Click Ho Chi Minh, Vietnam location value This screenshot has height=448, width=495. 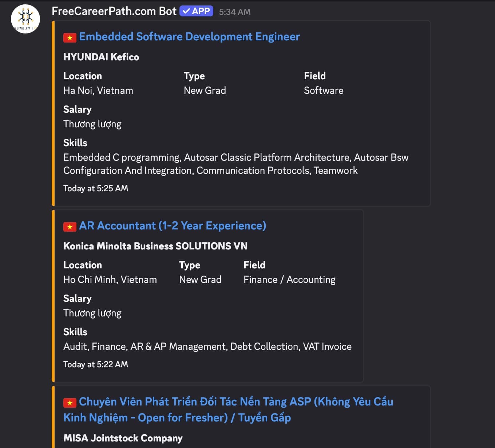[x=110, y=280]
